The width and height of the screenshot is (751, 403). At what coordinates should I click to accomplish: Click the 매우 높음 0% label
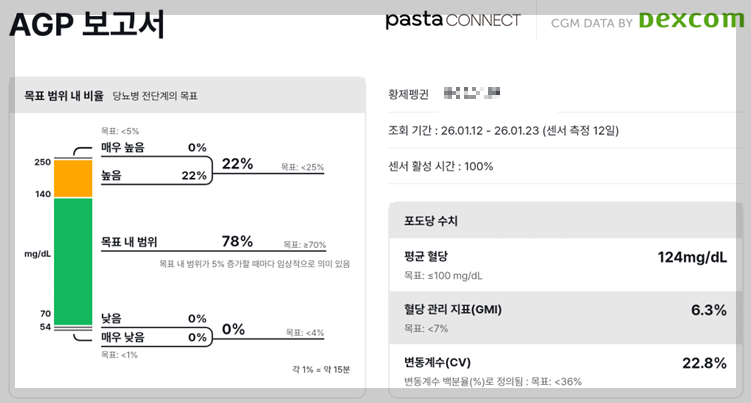tap(154, 148)
